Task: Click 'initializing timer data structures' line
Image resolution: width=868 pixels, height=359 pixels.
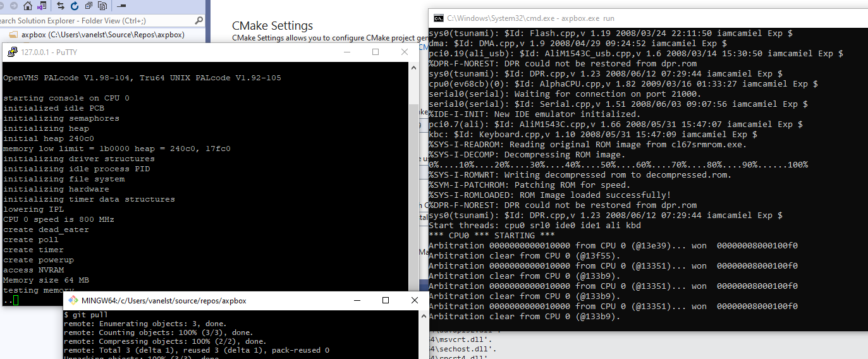Action: [x=89, y=199]
